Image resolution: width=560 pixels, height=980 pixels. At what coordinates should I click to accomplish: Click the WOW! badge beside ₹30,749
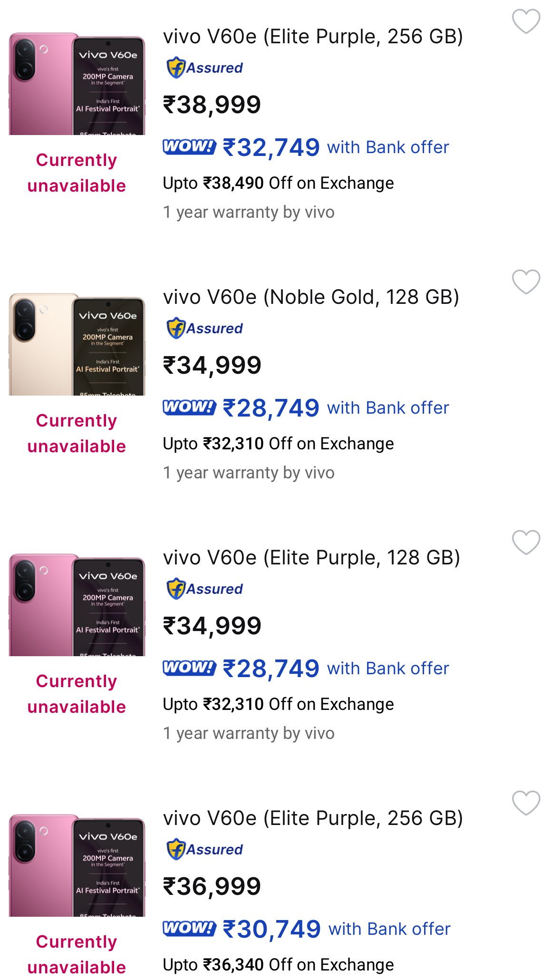(189, 928)
